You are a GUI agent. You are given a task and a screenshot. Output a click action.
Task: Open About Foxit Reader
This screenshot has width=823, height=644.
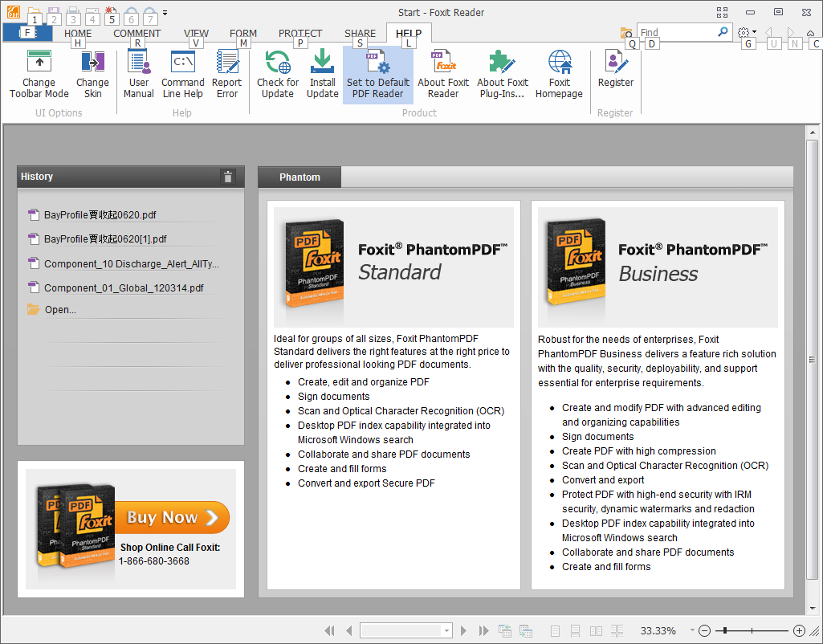point(443,75)
